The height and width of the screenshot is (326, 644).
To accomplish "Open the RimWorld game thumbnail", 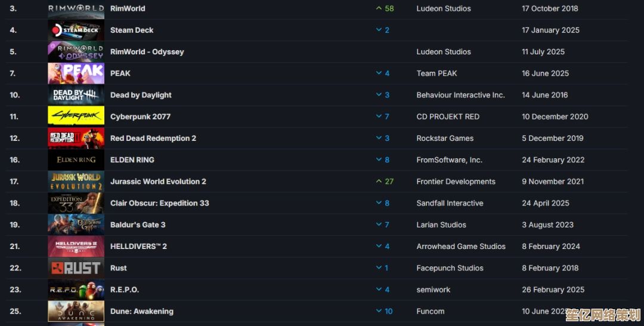I will (x=76, y=9).
